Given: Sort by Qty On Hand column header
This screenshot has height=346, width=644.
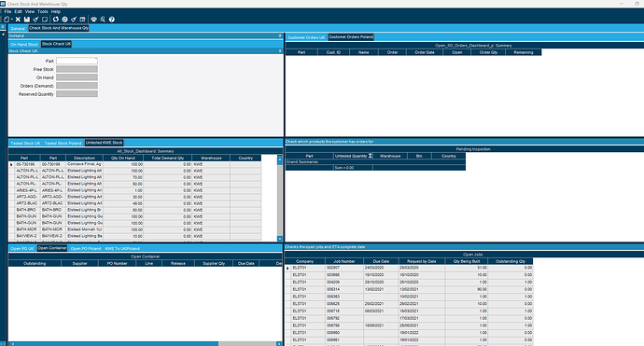Looking at the screenshot, I should [x=123, y=158].
